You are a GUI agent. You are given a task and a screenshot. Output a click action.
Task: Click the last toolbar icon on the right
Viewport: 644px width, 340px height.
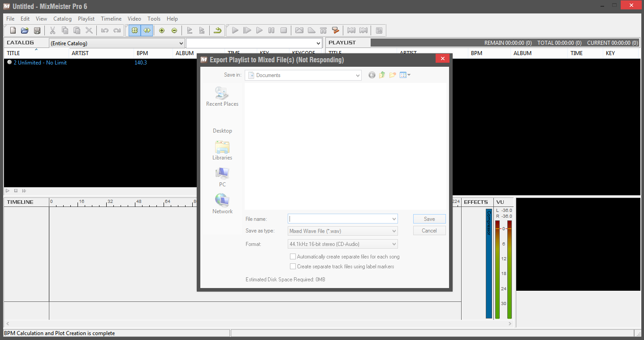pos(379,30)
